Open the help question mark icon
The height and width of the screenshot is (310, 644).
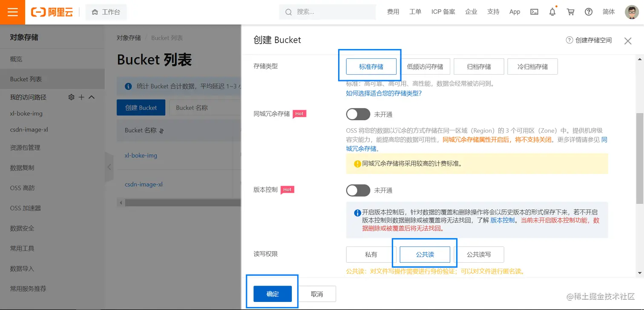589,12
